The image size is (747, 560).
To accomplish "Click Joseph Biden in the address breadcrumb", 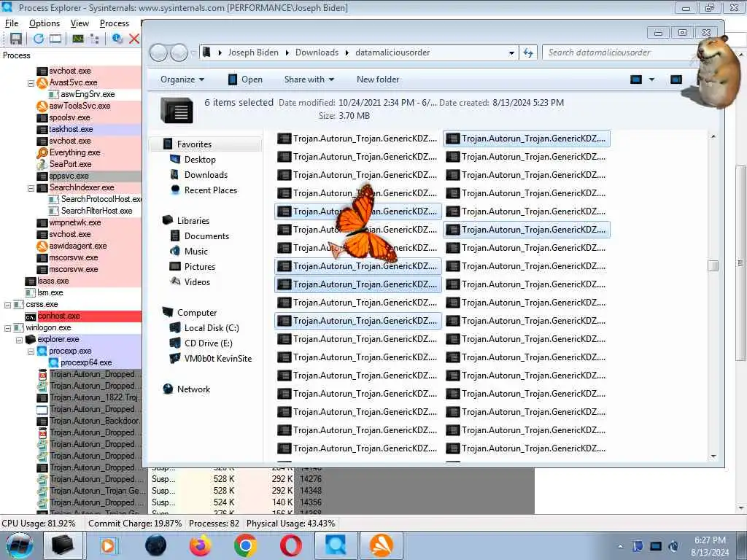I will [253, 52].
